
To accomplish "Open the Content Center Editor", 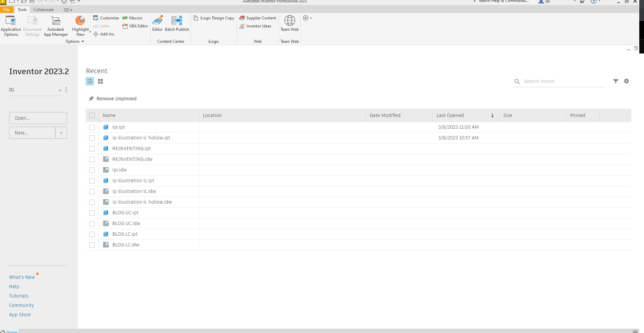I will click(x=157, y=23).
